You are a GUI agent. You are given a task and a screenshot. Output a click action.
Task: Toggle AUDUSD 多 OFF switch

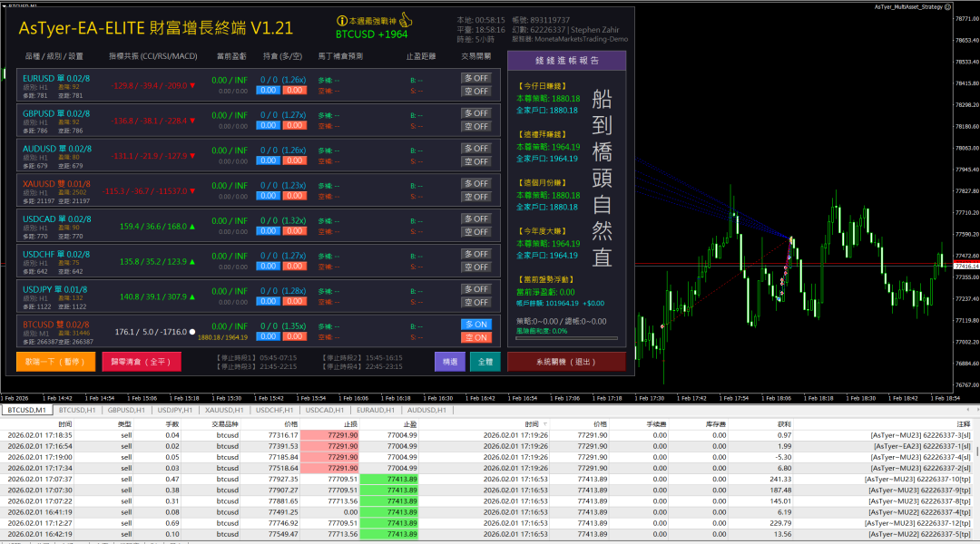[476, 149]
